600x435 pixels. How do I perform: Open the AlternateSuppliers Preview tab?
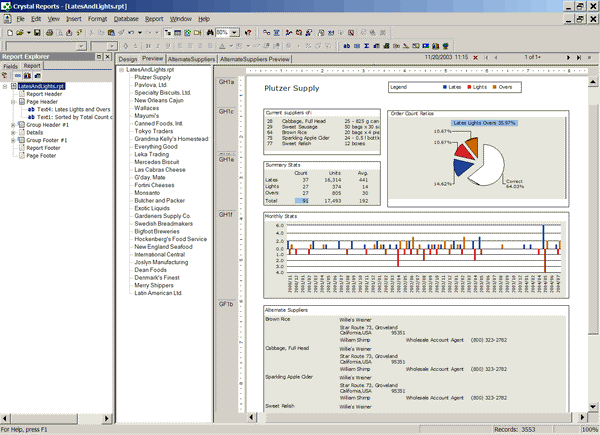point(254,59)
